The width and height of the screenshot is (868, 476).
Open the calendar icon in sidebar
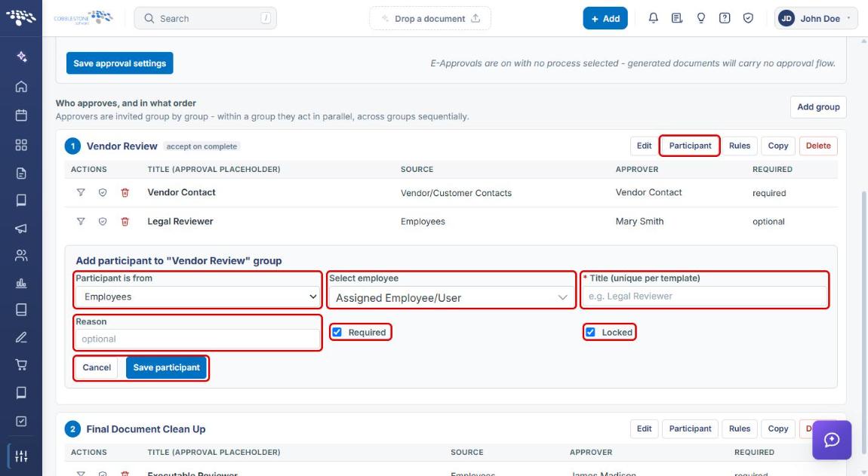pos(21,115)
